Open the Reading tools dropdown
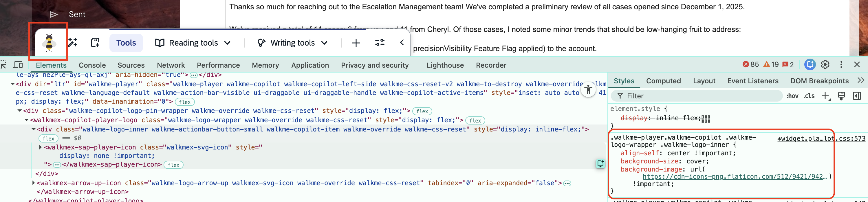 click(193, 43)
